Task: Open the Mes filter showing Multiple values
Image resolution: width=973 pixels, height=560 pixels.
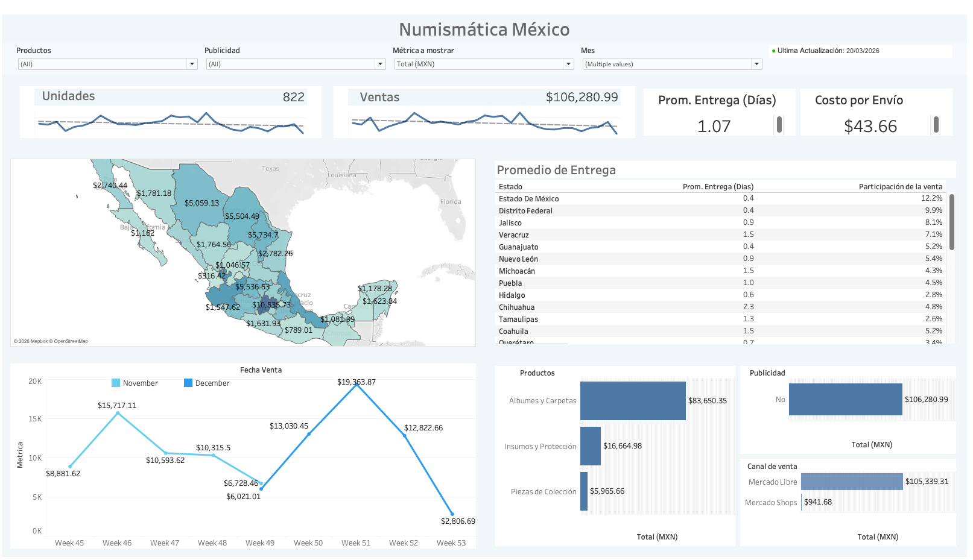Action: click(757, 63)
